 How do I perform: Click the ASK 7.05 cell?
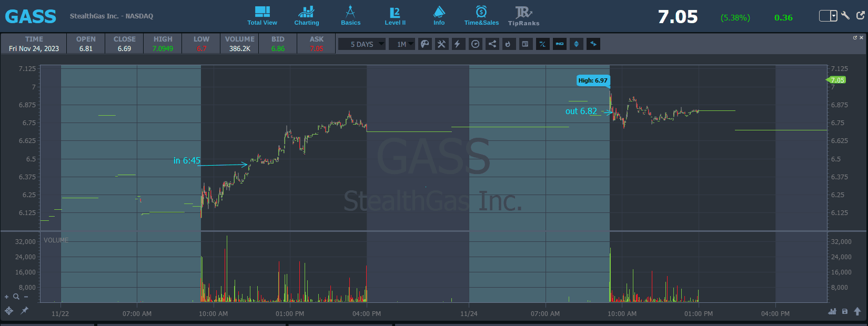click(317, 44)
